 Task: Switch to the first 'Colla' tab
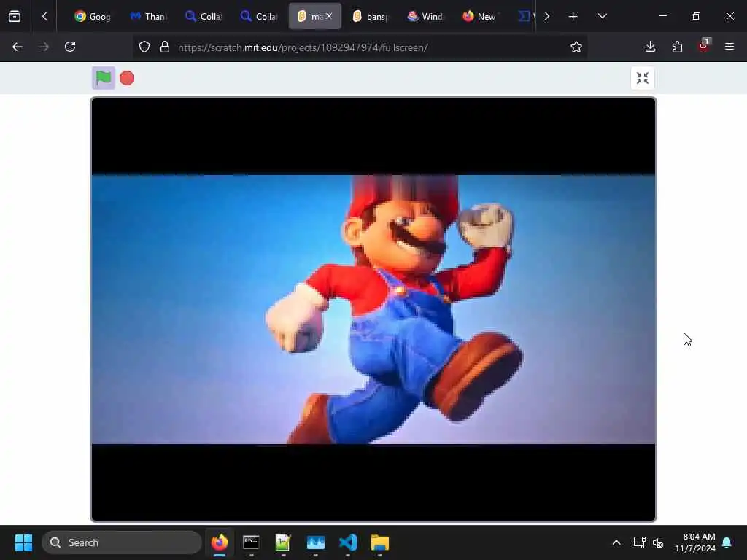tap(204, 16)
